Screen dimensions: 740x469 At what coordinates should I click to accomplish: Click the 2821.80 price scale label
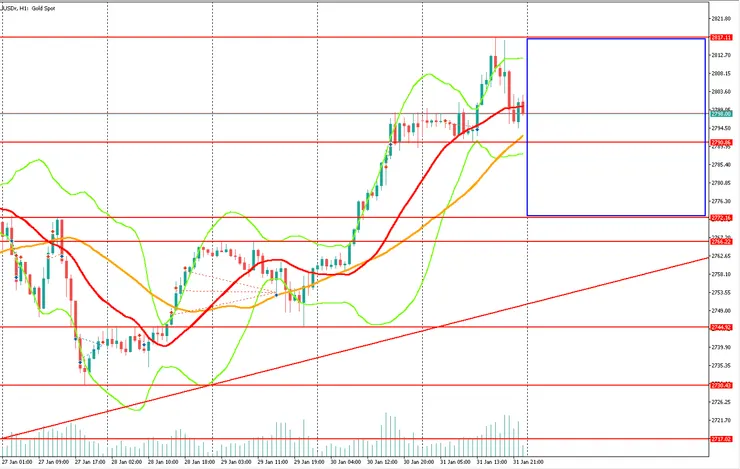pos(721,18)
